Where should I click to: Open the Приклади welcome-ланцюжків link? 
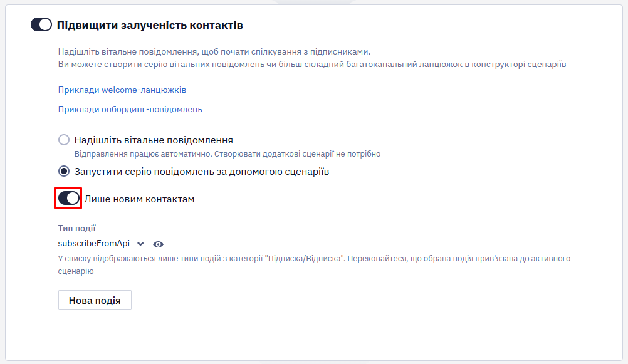(x=122, y=90)
